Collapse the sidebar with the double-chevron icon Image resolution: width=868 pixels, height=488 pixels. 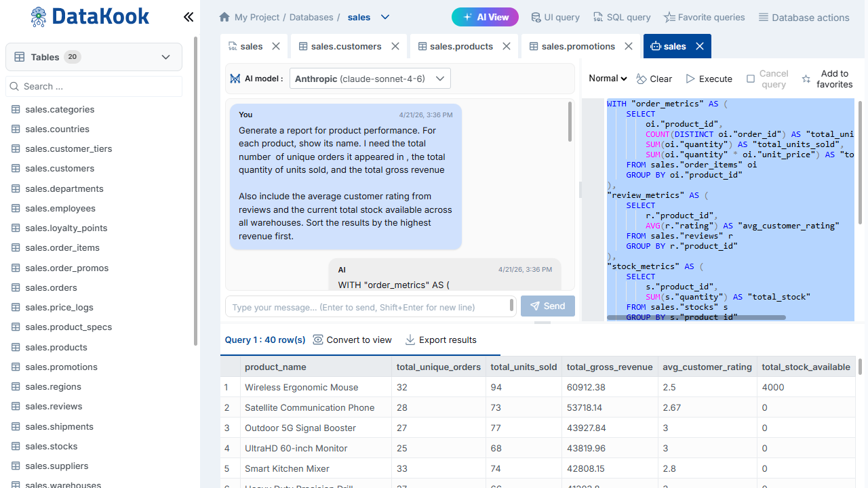pos(189,17)
